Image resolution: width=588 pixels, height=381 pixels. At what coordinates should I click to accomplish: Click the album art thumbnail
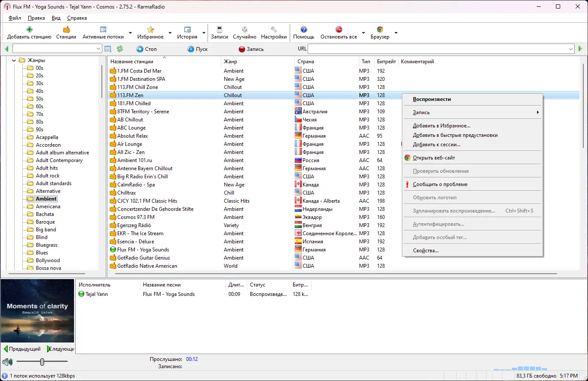coord(38,311)
